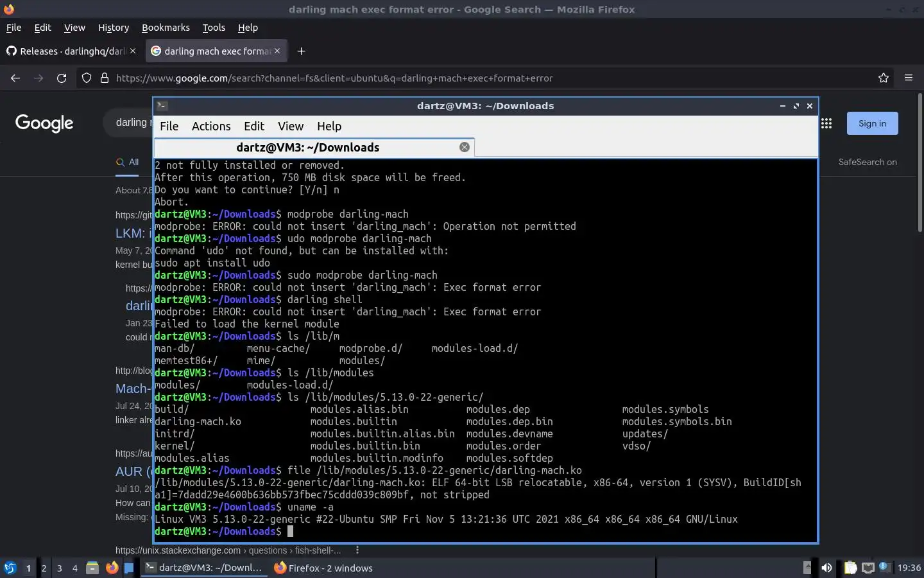
Task: Close the darling mach exec format tab
Action: pos(277,51)
